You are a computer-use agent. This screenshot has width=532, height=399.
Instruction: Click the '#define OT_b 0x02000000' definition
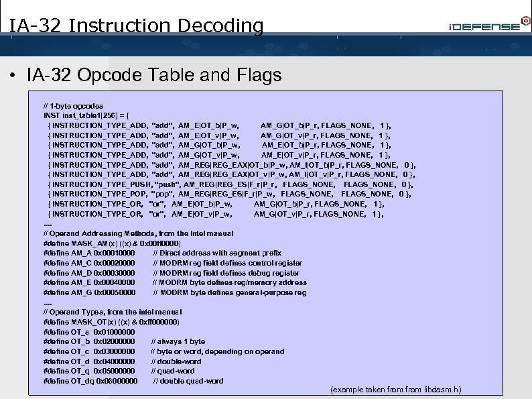tap(89, 341)
